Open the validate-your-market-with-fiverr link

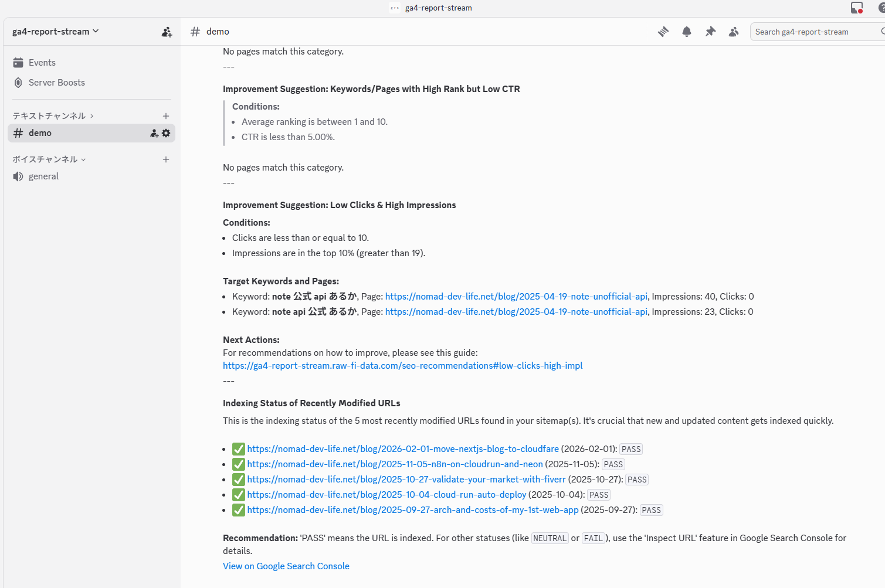pos(406,480)
